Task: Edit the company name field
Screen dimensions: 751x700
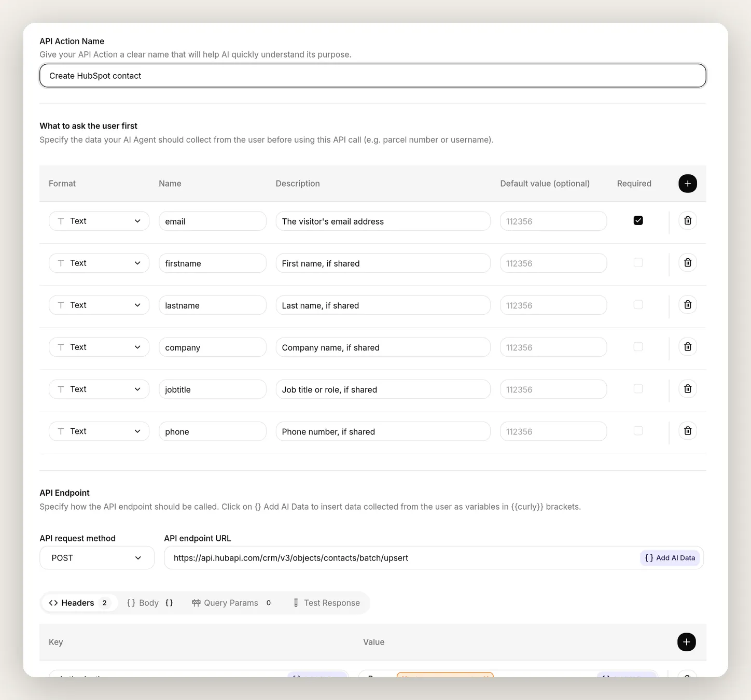Action: coord(213,347)
